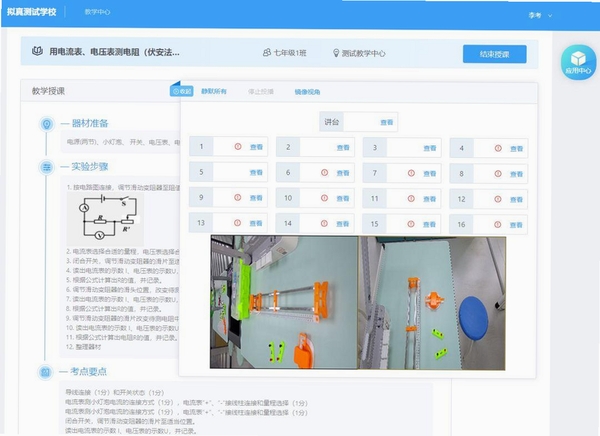This screenshot has width=600, height=436.
Task: Click 查看 for station 8
Action: coord(516,174)
